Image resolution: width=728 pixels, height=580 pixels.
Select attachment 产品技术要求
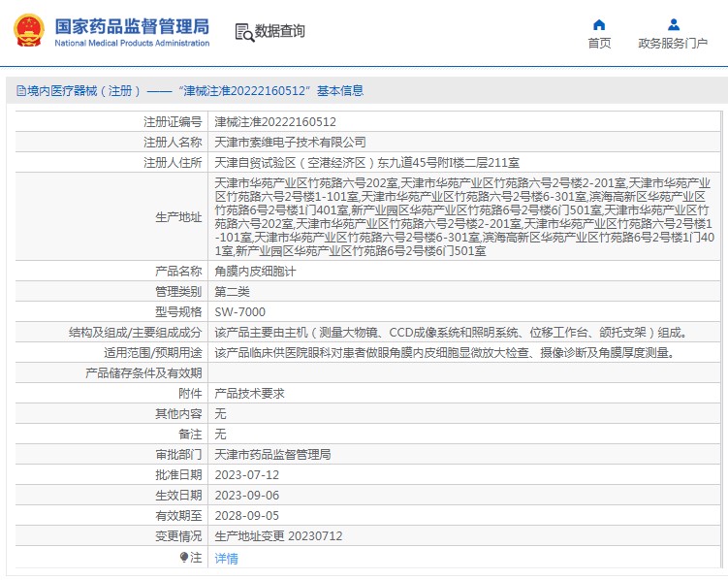coord(249,394)
